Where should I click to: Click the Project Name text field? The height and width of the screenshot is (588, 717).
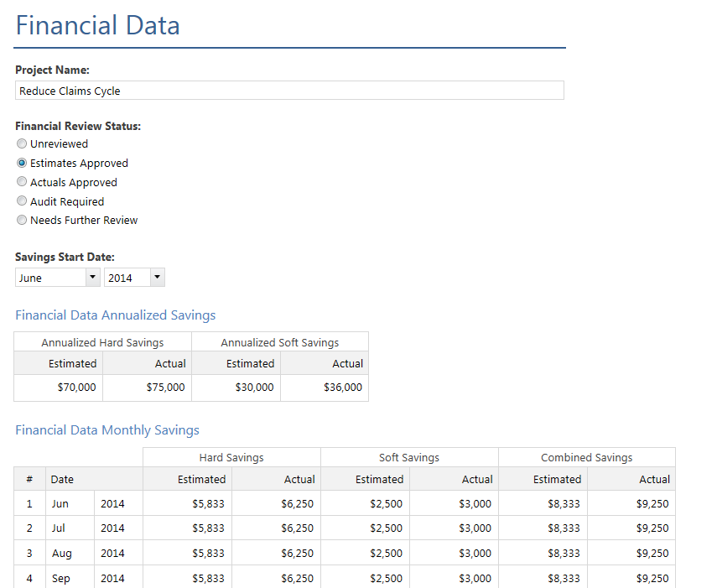point(289,91)
